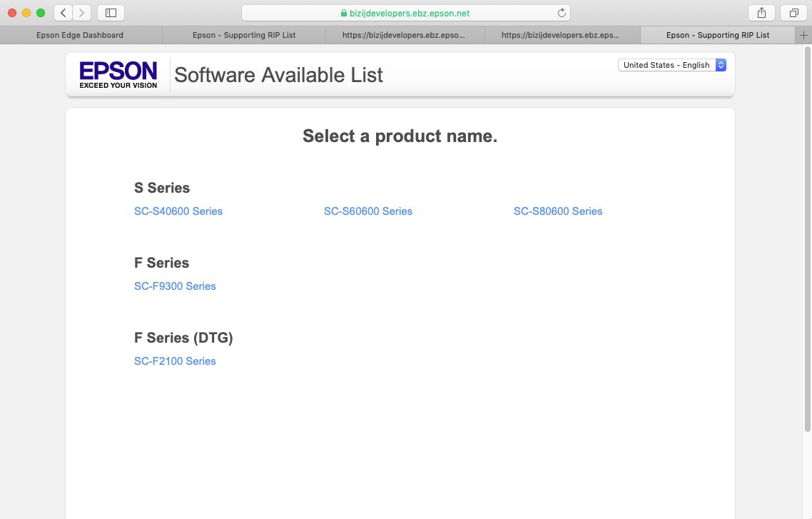Image resolution: width=812 pixels, height=519 pixels.
Task: Open the SC-S80600 Series link
Action: (x=558, y=211)
